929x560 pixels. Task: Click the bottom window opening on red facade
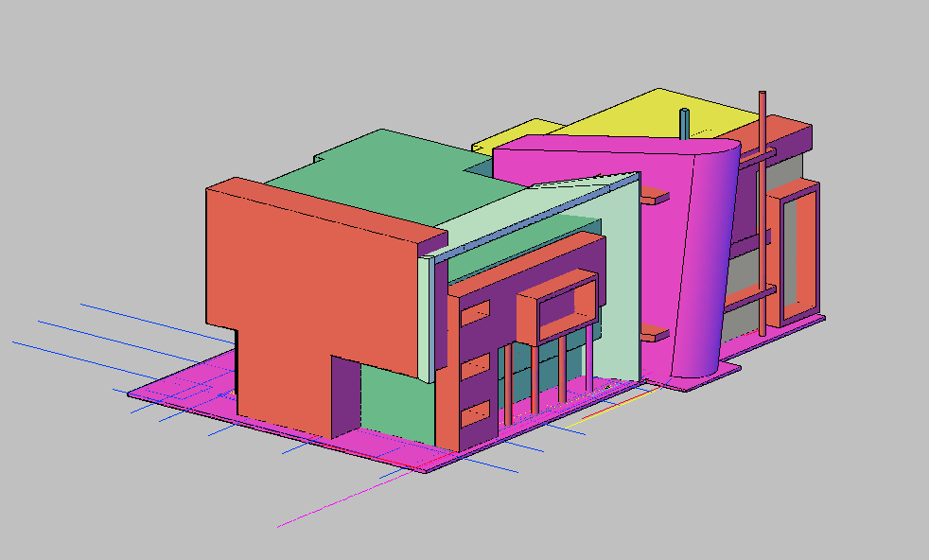[x=475, y=412]
